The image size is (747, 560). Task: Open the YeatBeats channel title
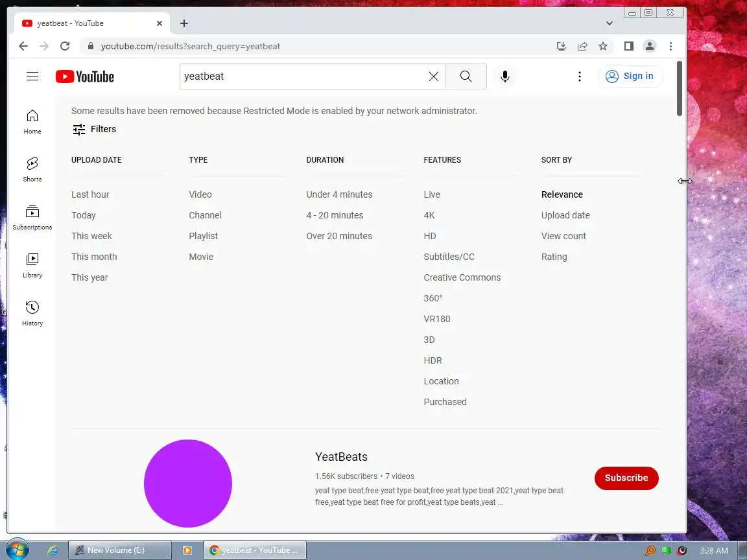(x=341, y=457)
